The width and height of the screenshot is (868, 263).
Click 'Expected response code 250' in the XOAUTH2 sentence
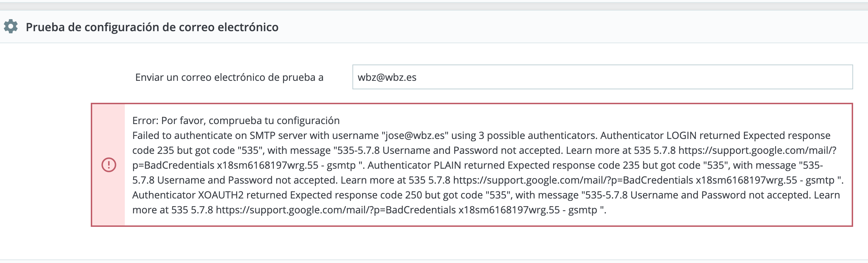click(x=356, y=195)
